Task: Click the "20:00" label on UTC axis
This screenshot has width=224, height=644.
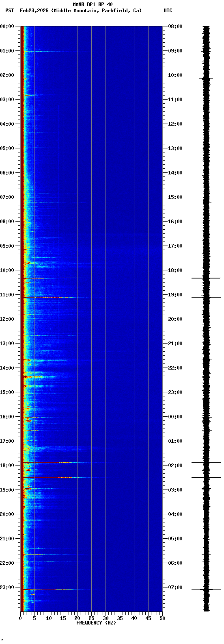Action: [175, 319]
